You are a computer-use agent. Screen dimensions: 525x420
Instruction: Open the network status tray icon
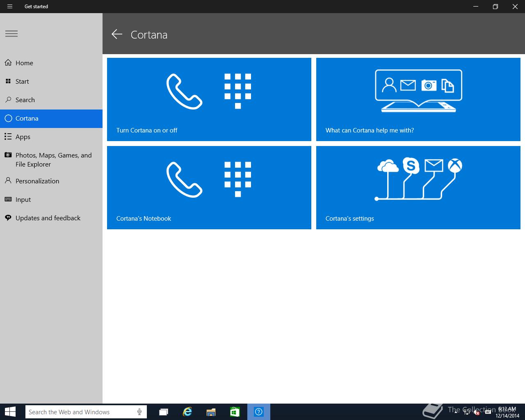(x=466, y=412)
